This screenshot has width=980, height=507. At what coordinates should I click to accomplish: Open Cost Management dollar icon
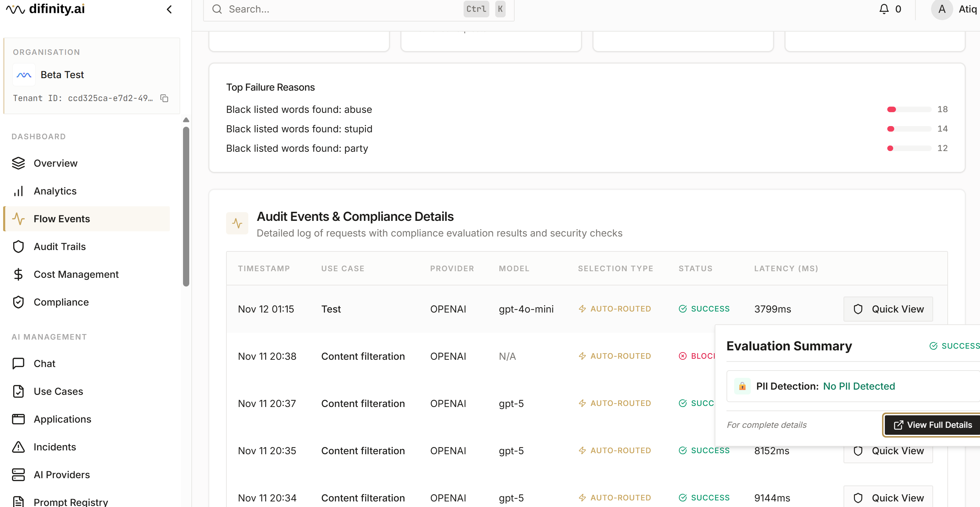[18, 274]
